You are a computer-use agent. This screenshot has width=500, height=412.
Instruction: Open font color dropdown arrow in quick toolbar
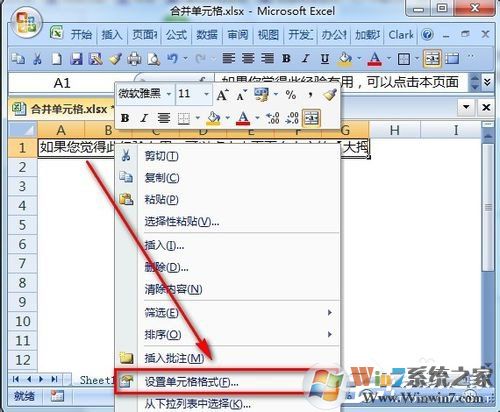tap(389, 59)
